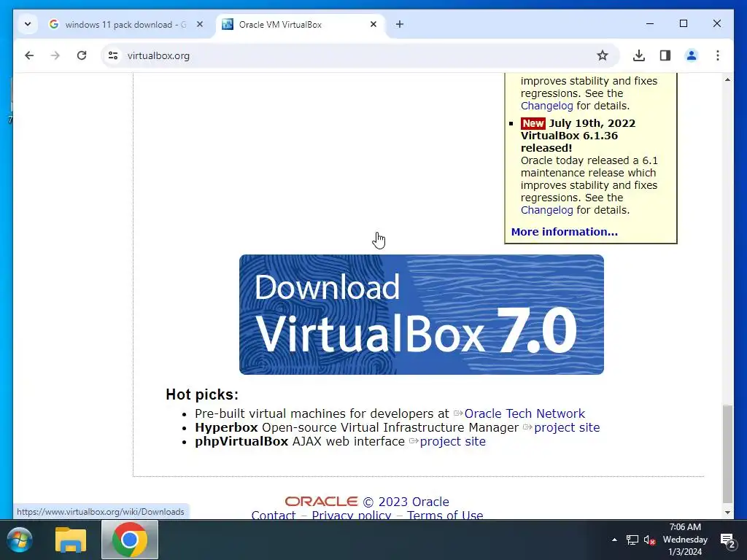The image size is (747, 560).
Task: Click the Contact footer link
Action: [274, 515]
